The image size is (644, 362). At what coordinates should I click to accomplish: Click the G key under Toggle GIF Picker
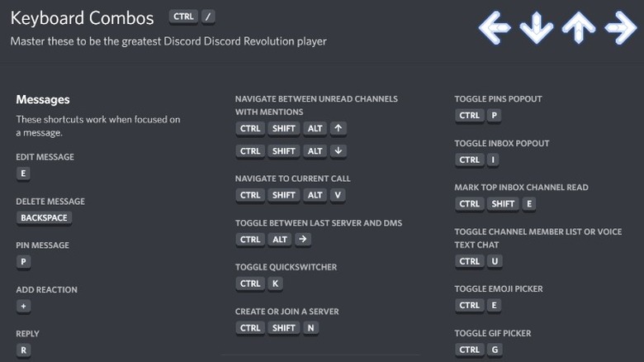click(494, 350)
